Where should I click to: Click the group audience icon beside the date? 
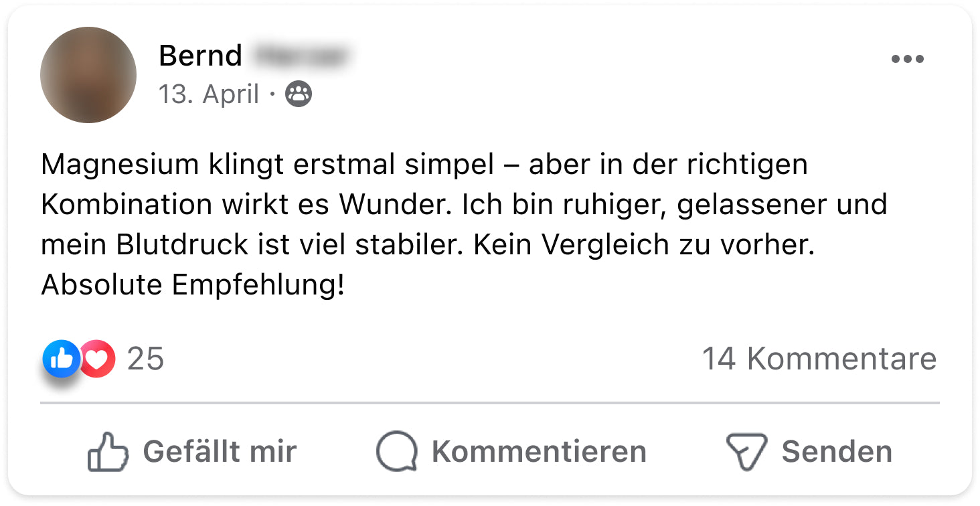click(299, 94)
